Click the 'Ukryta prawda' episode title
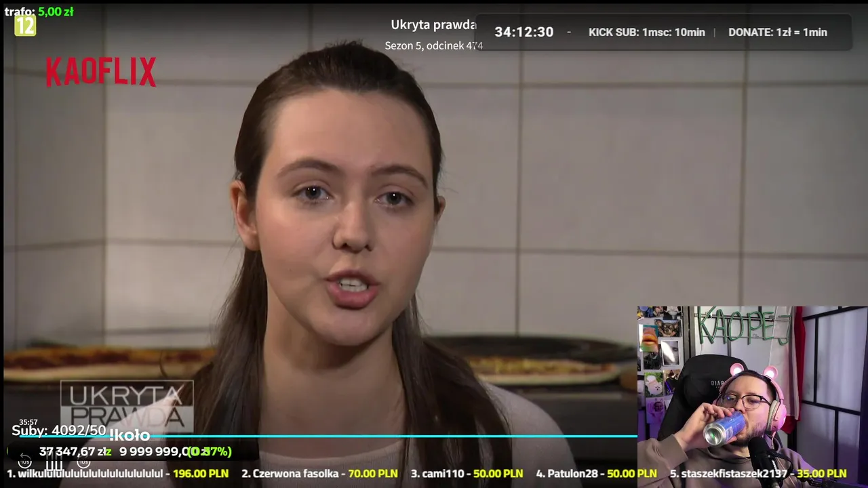Image resolution: width=868 pixels, height=488 pixels. tap(433, 25)
